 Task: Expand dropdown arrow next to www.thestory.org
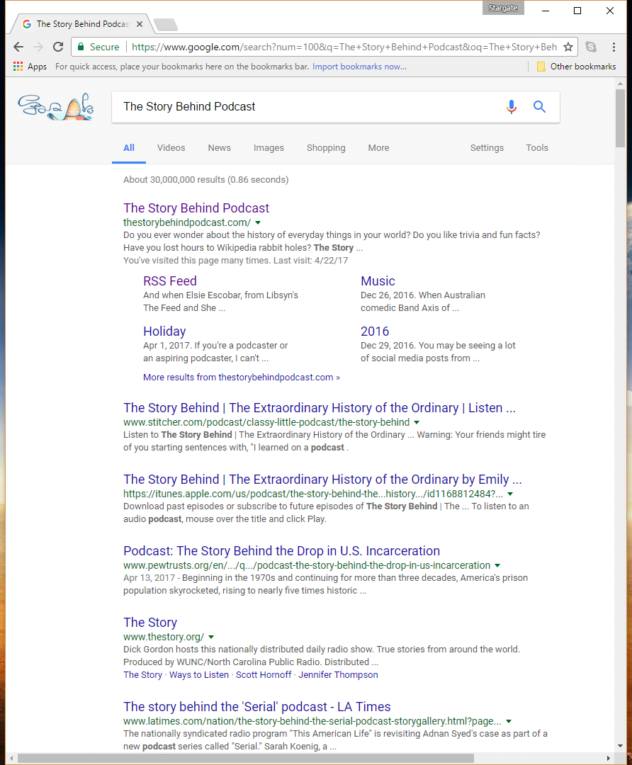[x=212, y=637]
